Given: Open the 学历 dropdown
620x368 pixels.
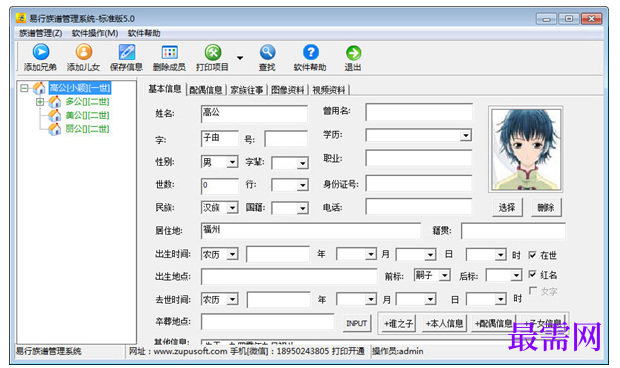Looking at the screenshot, I should point(466,136).
